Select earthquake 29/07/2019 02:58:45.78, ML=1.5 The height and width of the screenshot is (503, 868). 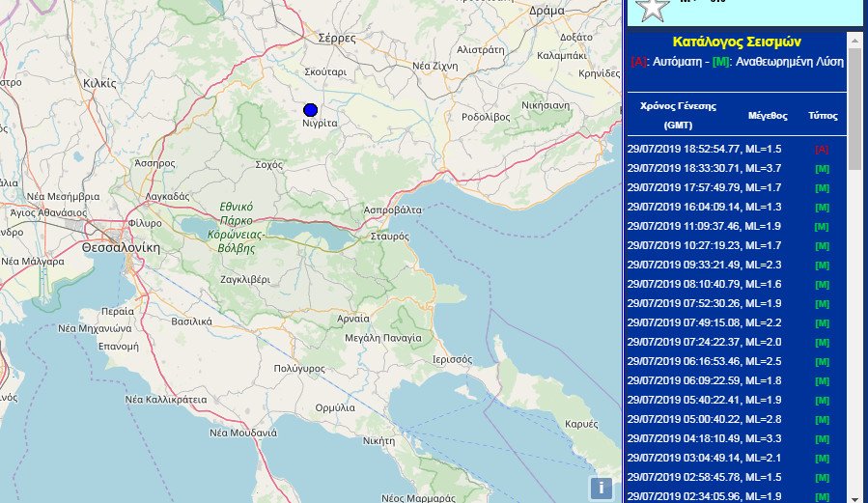pyautogui.click(x=704, y=477)
